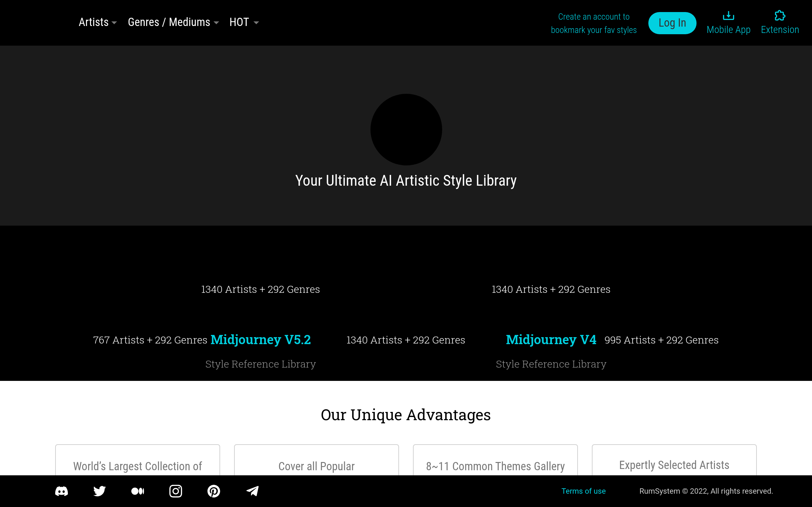Open the Instagram icon in footer
The width and height of the screenshot is (812, 507).
point(175,491)
